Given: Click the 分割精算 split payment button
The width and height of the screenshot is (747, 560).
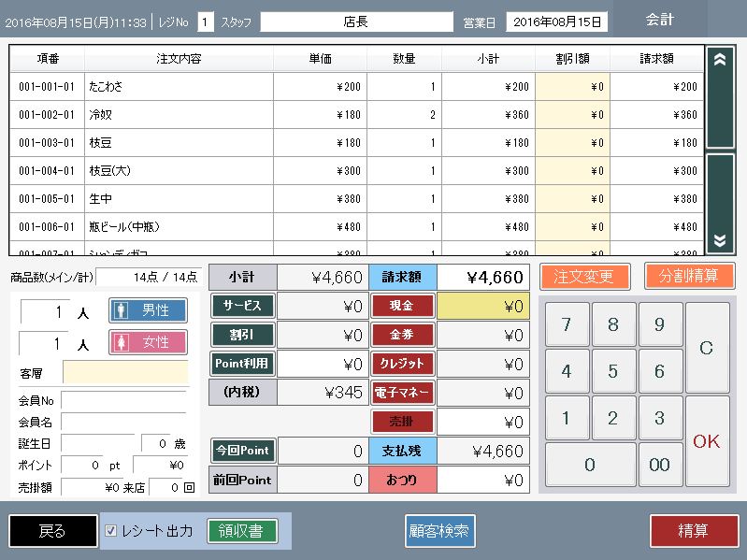Looking at the screenshot, I should click(689, 276).
